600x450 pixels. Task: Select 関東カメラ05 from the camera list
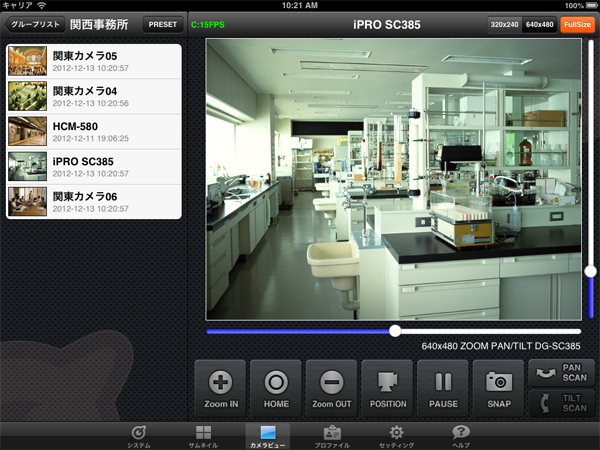[x=94, y=61]
